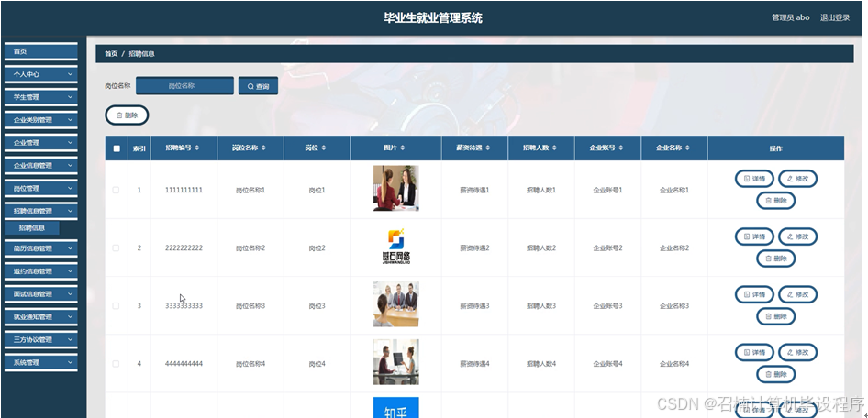Click cell 1111111111

[184, 190]
